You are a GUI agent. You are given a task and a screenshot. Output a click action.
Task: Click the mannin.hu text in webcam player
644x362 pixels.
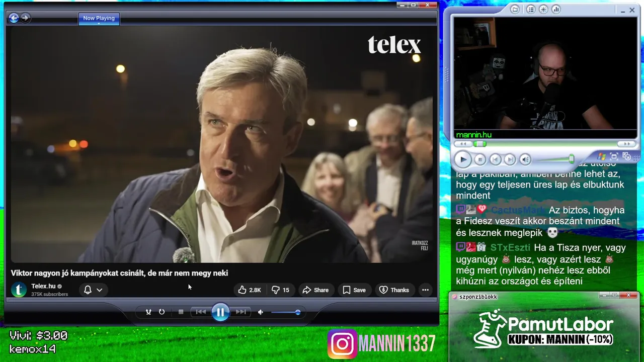tap(473, 135)
